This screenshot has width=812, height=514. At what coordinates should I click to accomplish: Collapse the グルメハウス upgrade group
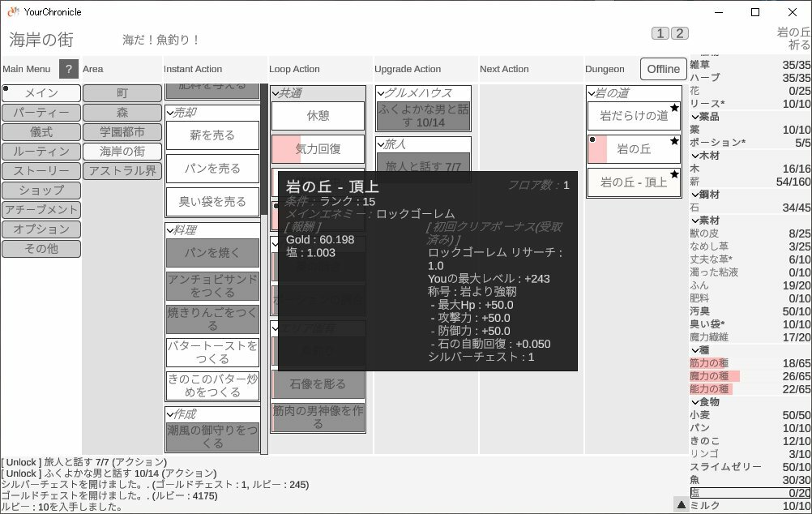click(x=381, y=93)
